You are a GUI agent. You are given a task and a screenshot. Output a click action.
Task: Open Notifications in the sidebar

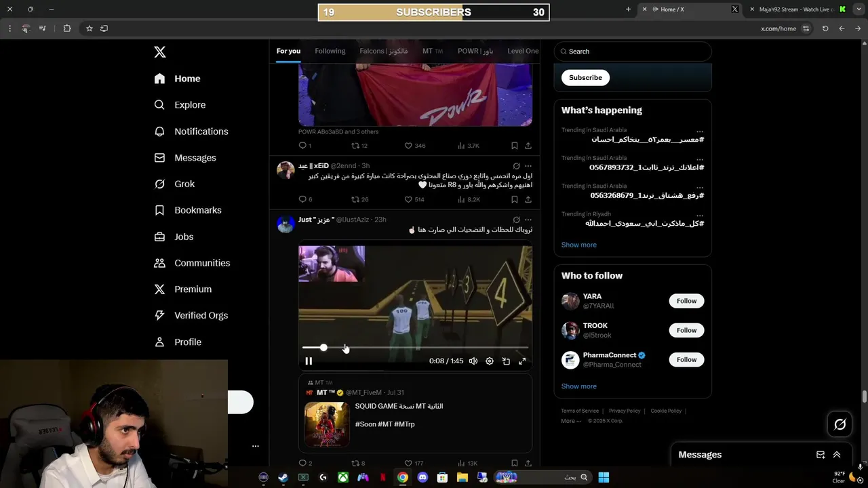(x=191, y=131)
